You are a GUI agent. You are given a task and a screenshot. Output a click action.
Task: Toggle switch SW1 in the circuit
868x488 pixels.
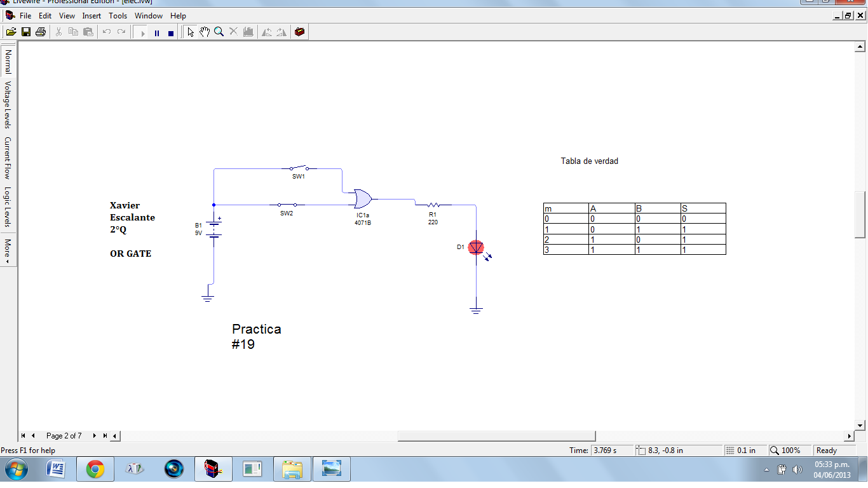299,168
